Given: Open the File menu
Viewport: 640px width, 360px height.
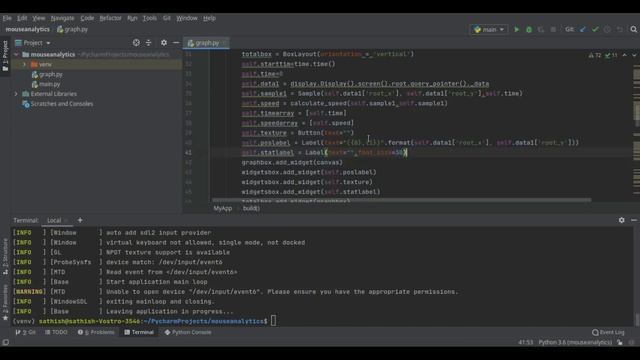Looking at the screenshot, I should click(7, 18).
